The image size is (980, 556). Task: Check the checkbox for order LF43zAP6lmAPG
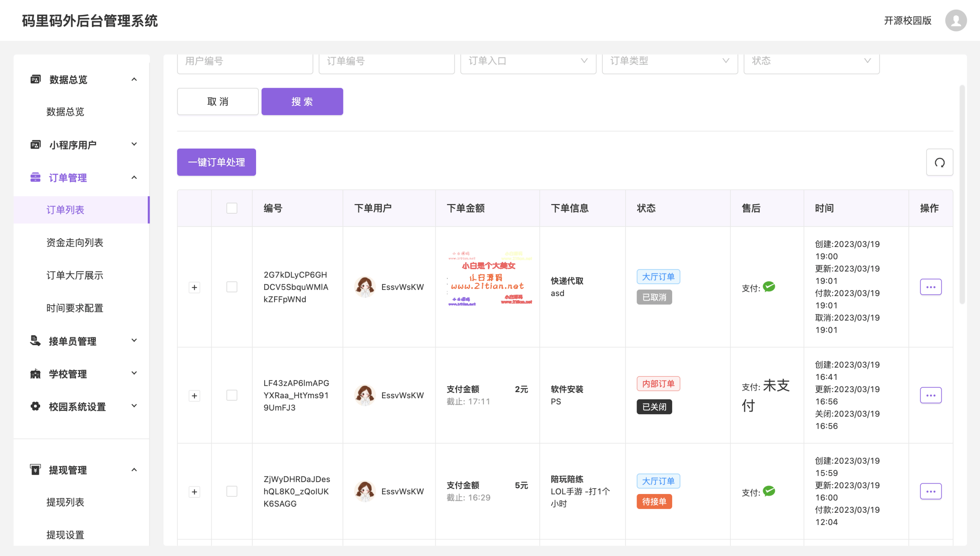click(231, 396)
